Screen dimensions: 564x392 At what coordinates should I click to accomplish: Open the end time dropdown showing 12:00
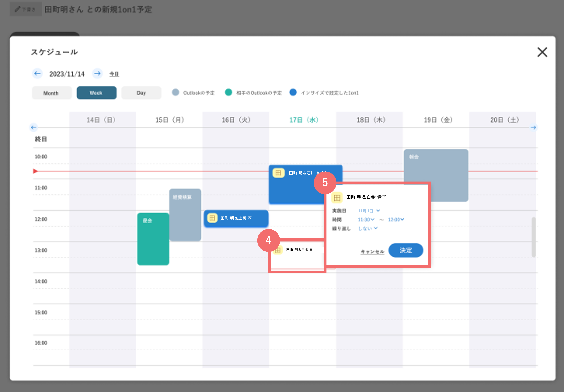tap(396, 219)
